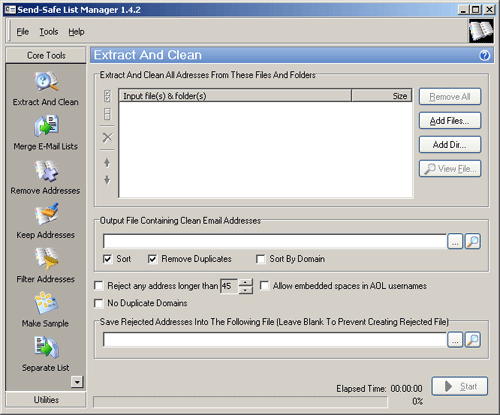Click the Start button
Image resolution: width=500 pixels, height=415 pixels.
[x=460, y=386]
